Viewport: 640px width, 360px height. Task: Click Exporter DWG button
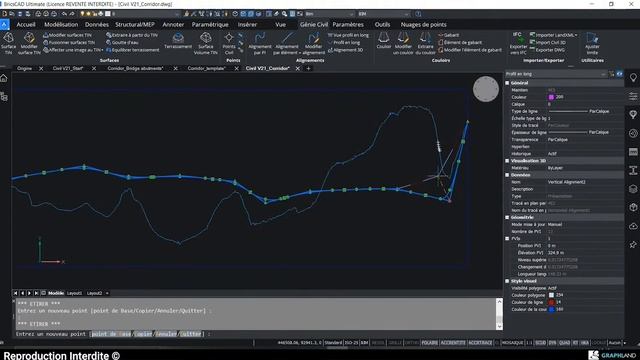(x=547, y=50)
